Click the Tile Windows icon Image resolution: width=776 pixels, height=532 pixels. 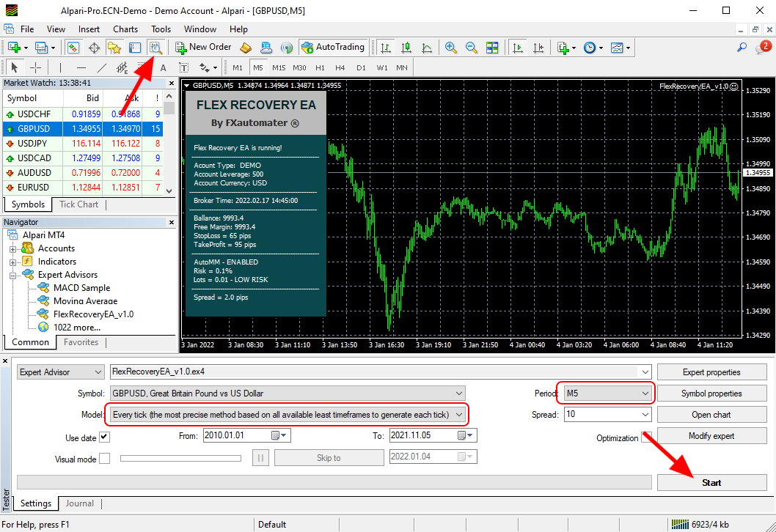pyautogui.click(x=492, y=48)
